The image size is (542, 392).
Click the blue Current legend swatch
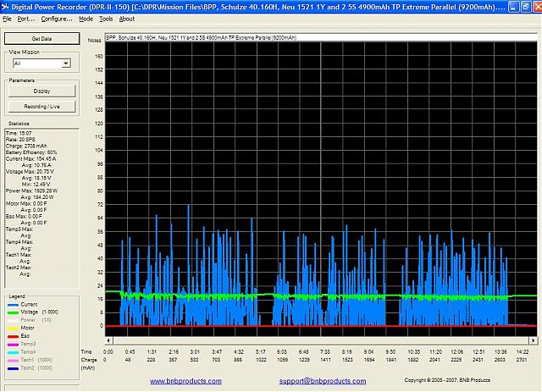pos(12,304)
